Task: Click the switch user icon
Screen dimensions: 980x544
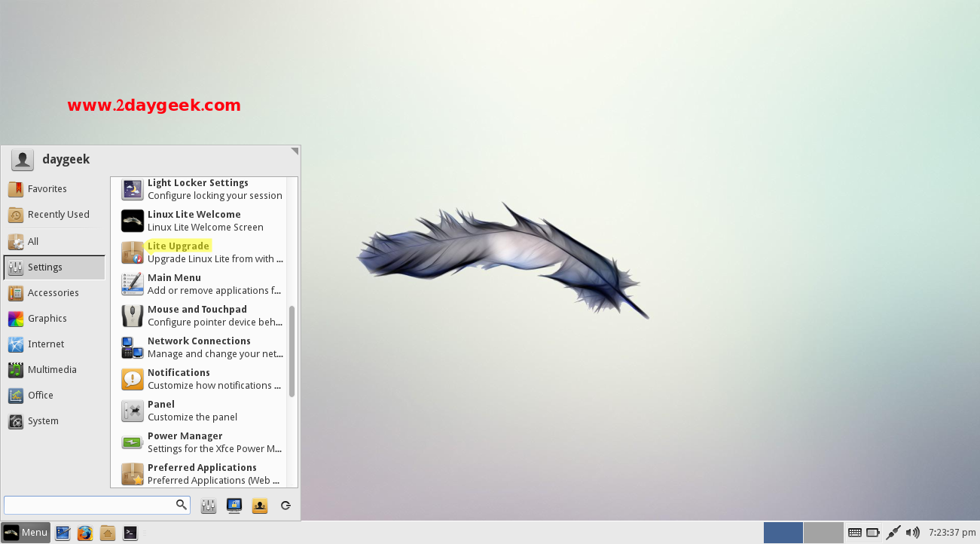Action: pos(260,506)
